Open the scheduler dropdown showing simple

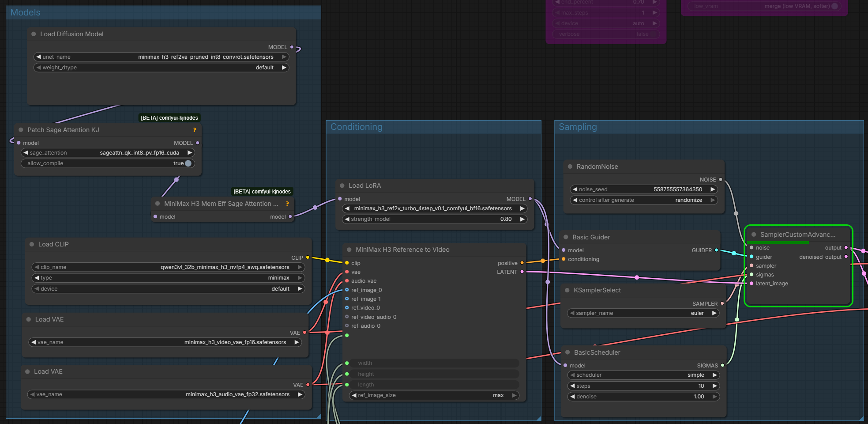[643, 375]
